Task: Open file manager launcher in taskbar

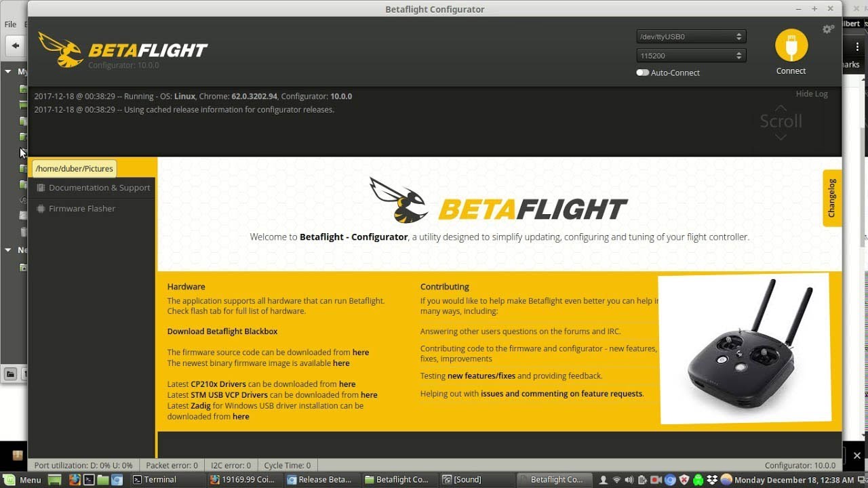Action: (x=103, y=480)
